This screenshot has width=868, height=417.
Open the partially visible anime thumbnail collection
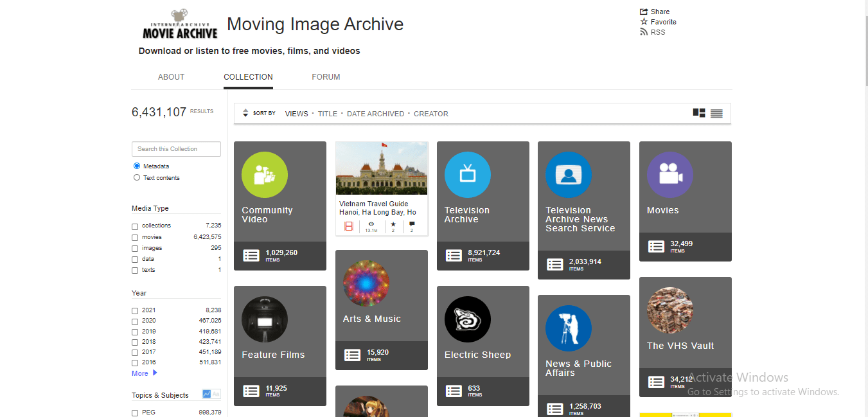pyautogui.click(x=366, y=407)
